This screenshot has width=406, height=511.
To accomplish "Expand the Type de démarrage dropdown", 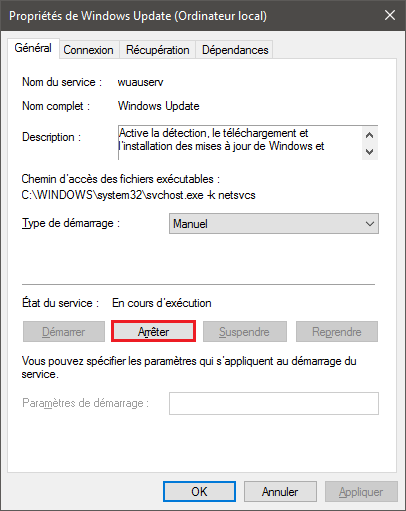I will point(274,224).
